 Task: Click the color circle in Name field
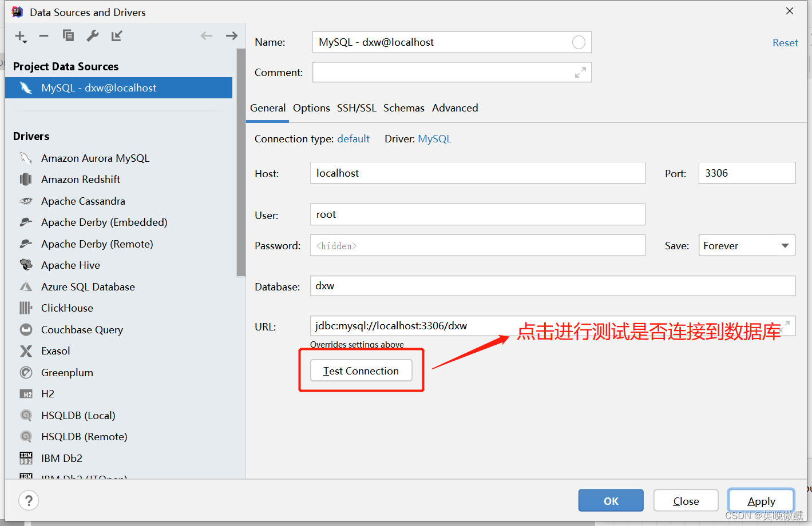pyautogui.click(x=579, y=42)
